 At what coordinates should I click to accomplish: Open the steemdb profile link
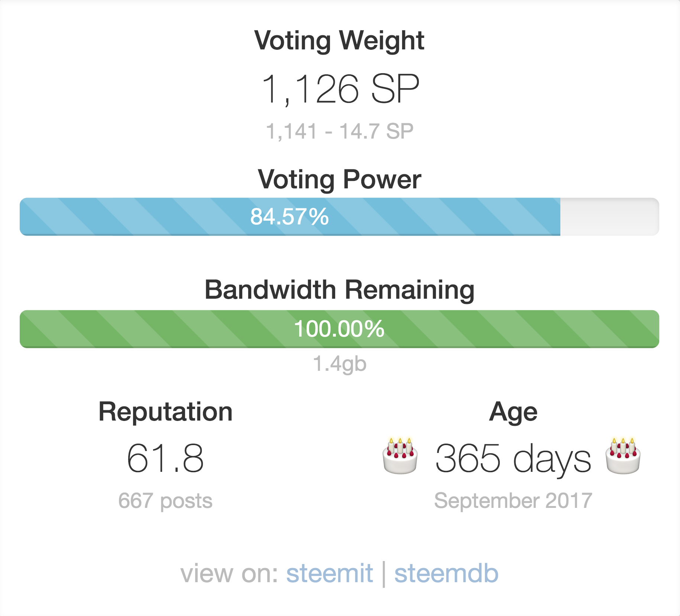(446, 573)
